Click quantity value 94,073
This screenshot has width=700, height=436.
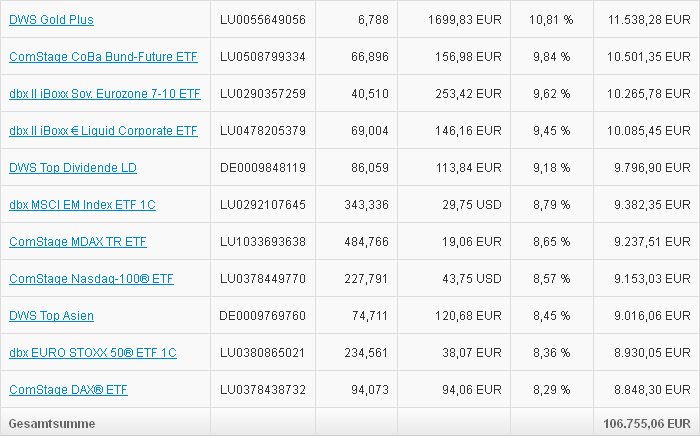coord(370,390)
